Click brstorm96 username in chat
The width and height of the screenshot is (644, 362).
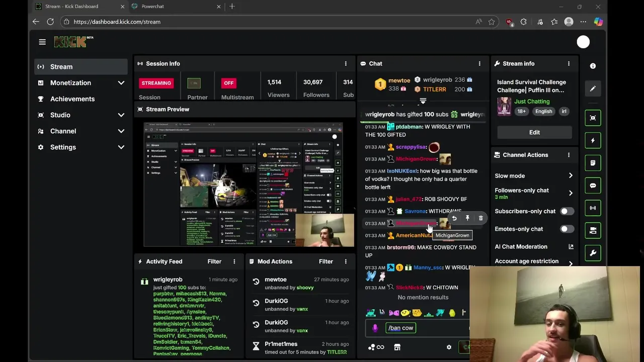pos(400,247)
